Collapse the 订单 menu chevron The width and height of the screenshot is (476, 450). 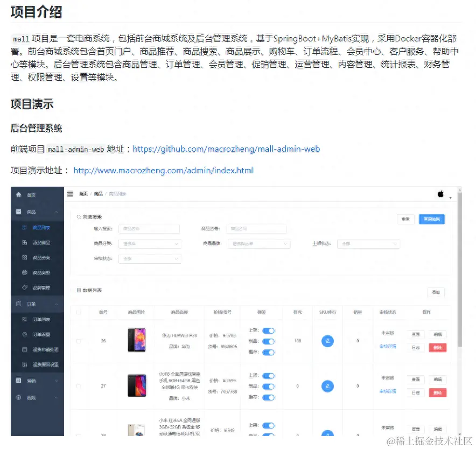[56, 304]
